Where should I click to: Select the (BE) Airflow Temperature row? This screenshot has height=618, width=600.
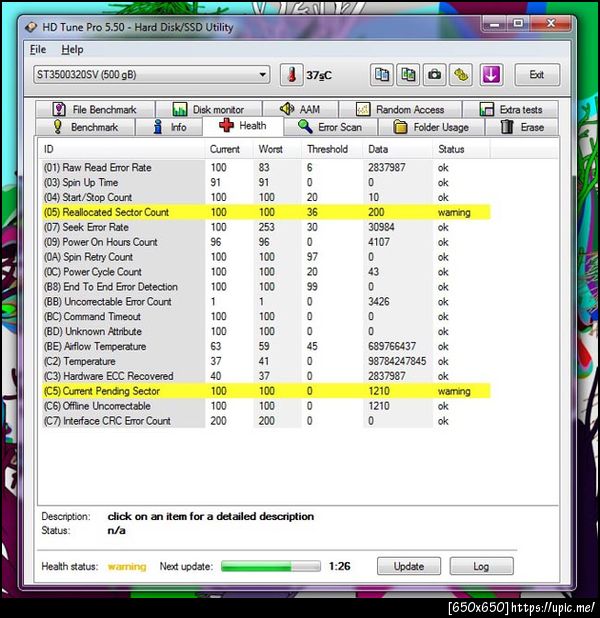pos(266,346)
